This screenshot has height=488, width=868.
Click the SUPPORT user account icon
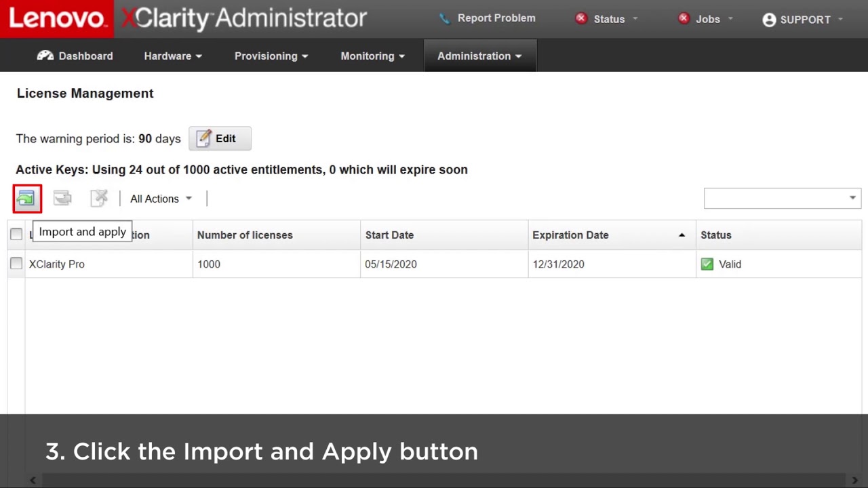pyautogui.click(x=769, y=20)
